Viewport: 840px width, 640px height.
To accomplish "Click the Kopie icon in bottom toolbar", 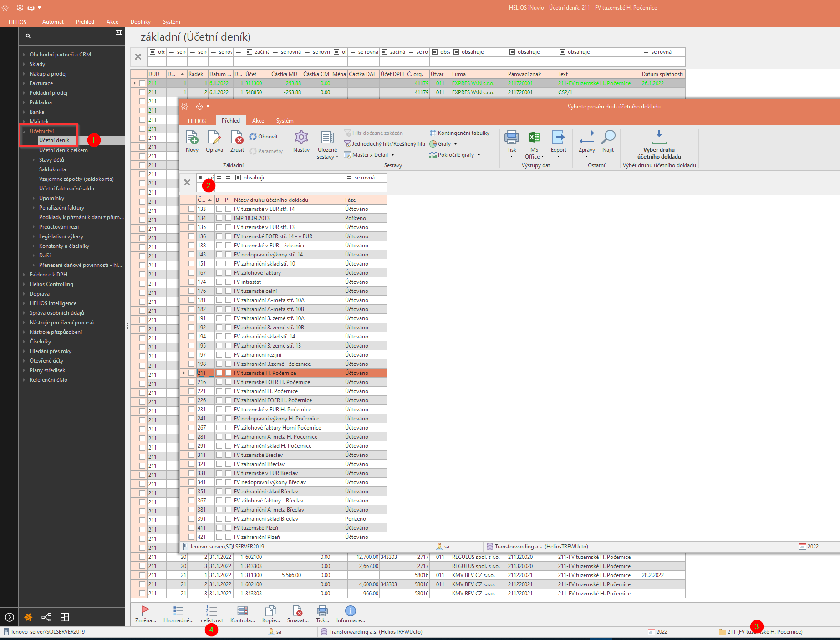I will (271, 611).
